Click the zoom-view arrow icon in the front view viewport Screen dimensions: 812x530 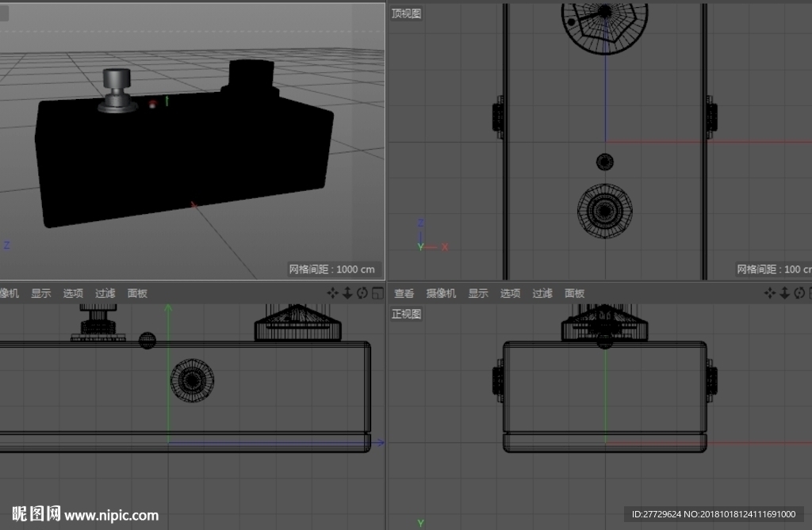pos(784,293)
